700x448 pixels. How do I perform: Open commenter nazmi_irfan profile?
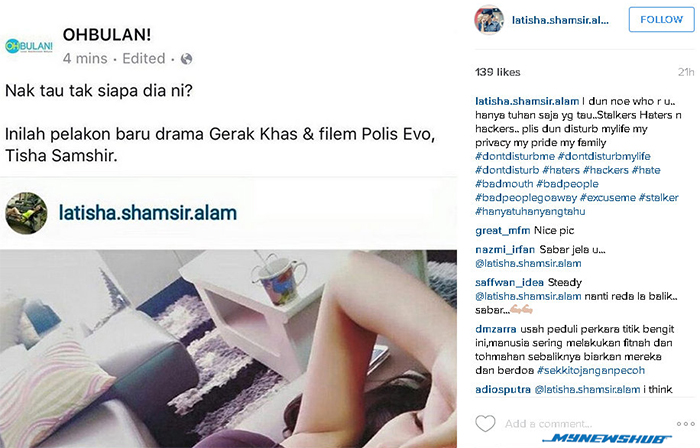coord(505,249)
